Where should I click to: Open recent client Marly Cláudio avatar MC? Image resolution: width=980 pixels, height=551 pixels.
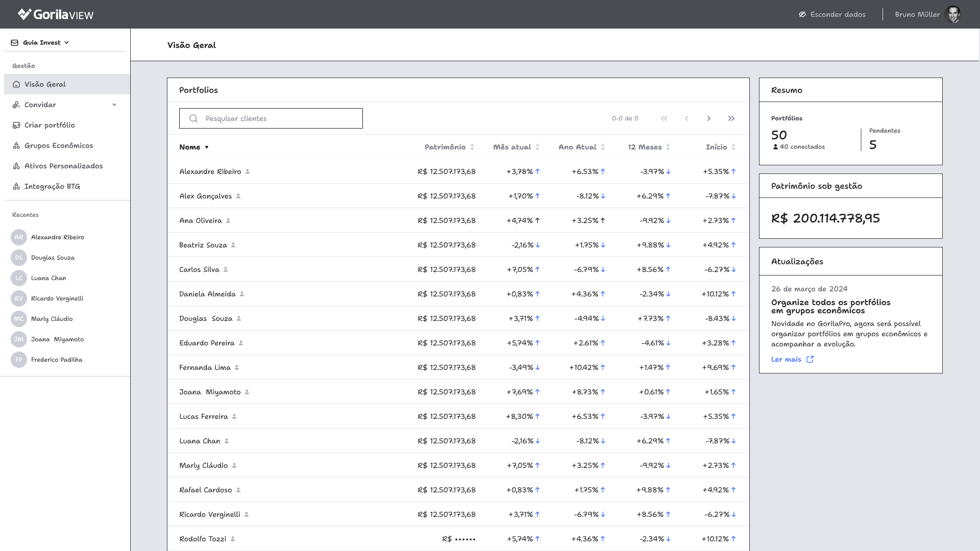[x=19, y=319]
